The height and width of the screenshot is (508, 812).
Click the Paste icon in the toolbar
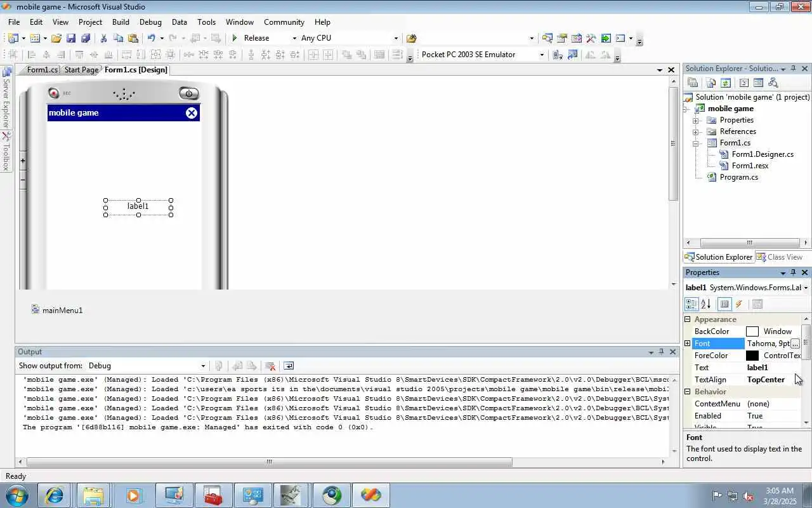coord(133,38)
